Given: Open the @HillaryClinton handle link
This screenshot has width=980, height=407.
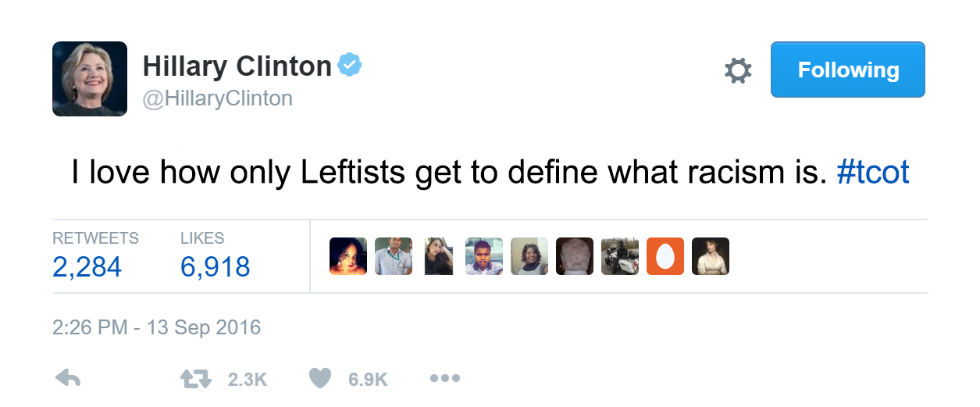Looking at the screenshot, I should point(217,98).
